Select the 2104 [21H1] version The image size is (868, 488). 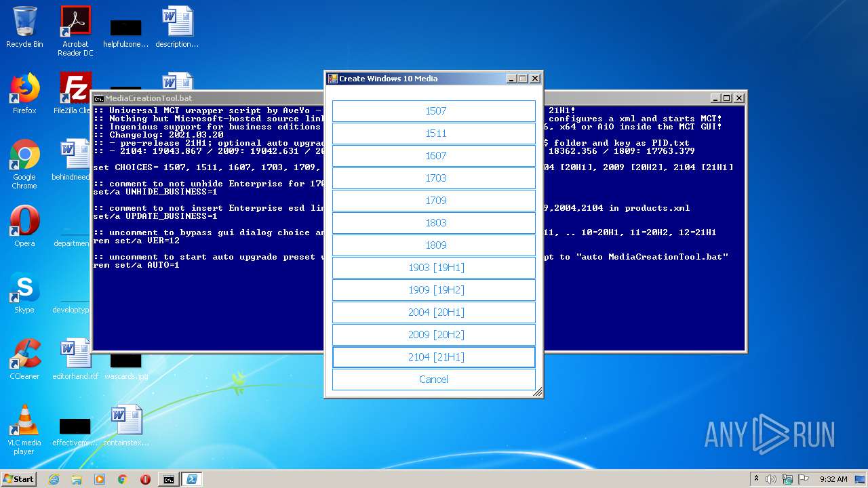pyautogui.click(x=434, y=357)
